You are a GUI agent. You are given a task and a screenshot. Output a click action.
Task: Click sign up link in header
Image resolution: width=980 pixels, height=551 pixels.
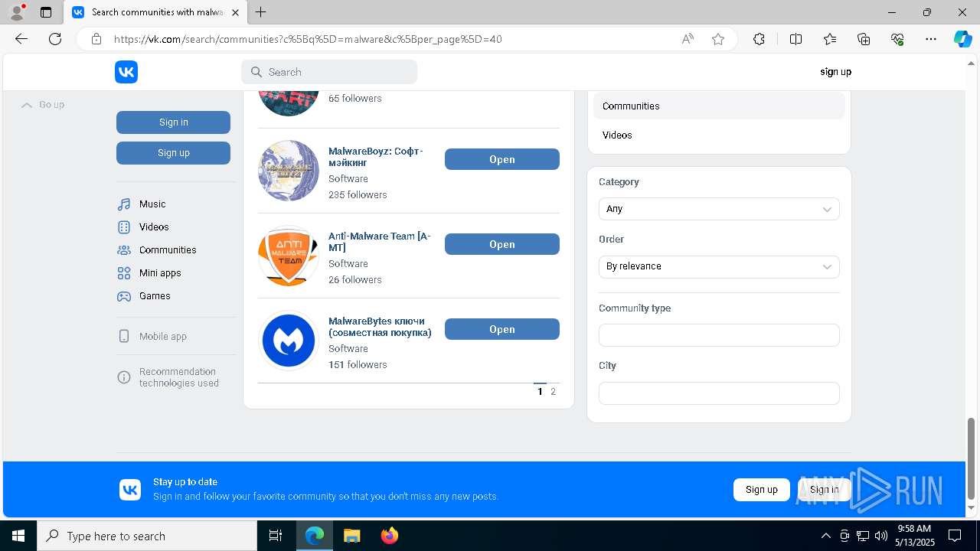pos(835,72)
